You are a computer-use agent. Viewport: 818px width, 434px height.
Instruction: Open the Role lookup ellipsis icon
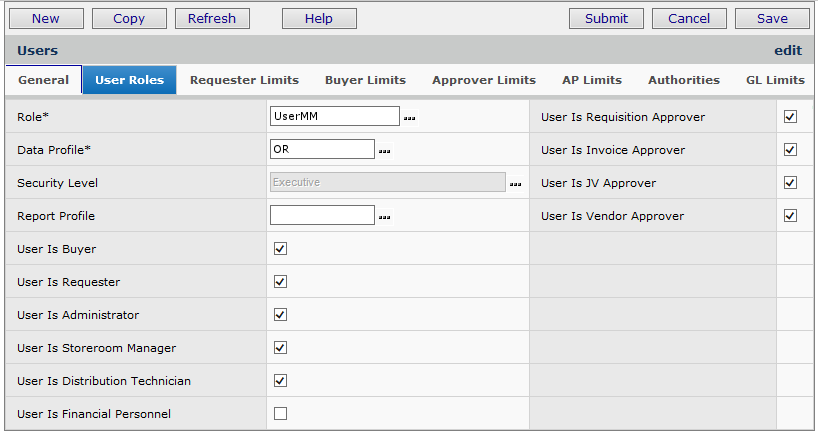[x=409, y=118]
